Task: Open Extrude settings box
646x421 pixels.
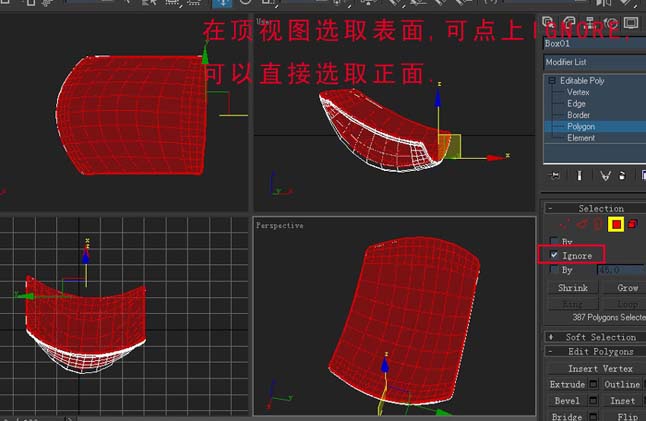Action: (593, 384)
